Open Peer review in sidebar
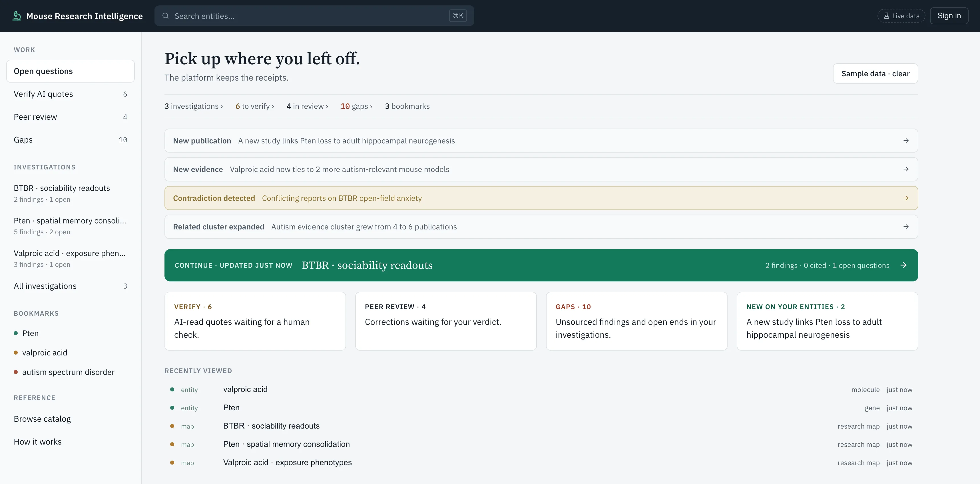The image size is (980, 484). pos(70,117)
